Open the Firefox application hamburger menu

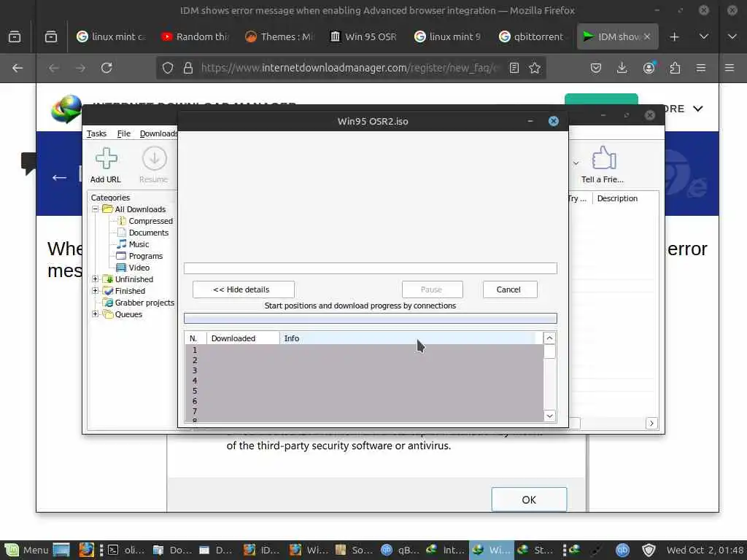click(x=701, y=68)
